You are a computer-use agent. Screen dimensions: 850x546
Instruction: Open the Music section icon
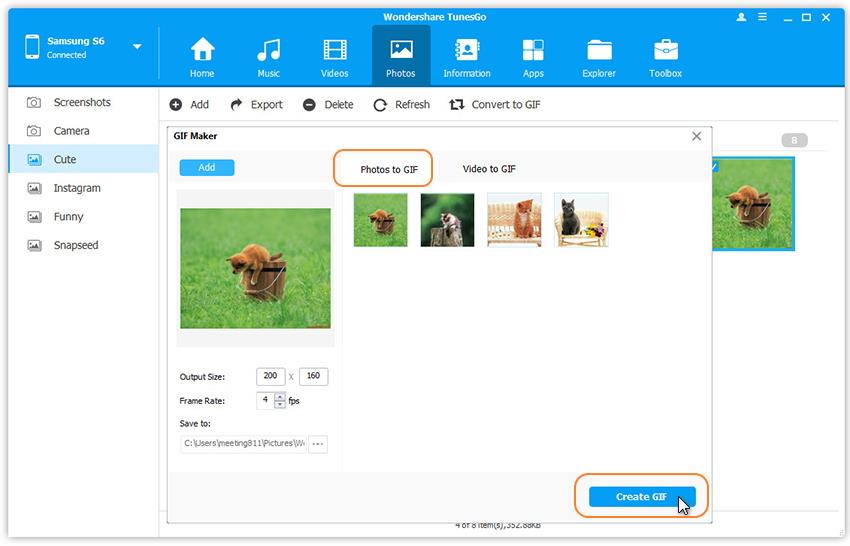click(x=268, y=50)
